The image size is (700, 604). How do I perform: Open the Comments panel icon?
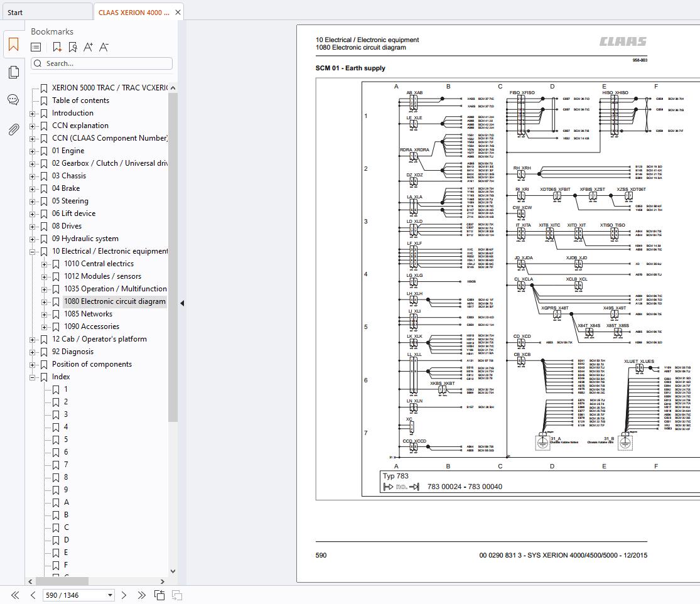click(13, 100)
